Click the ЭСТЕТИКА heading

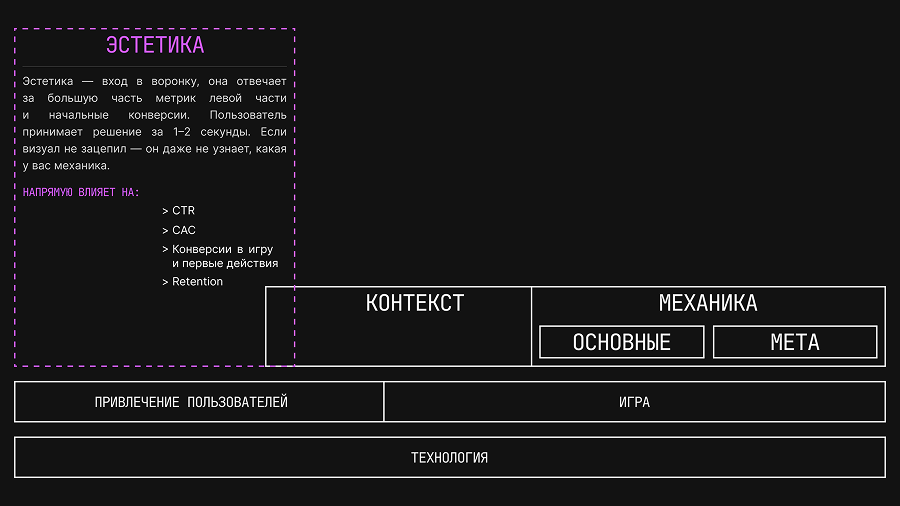[155, 45]
